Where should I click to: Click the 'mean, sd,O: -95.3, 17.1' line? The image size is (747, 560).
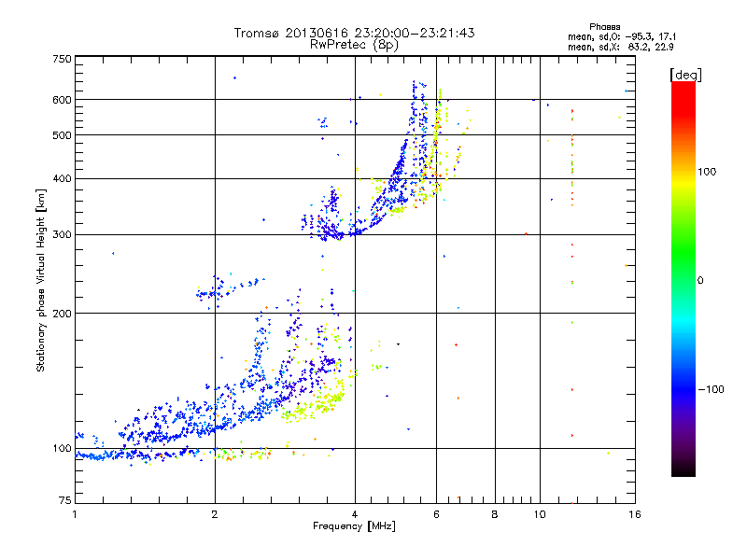[622, 36]
